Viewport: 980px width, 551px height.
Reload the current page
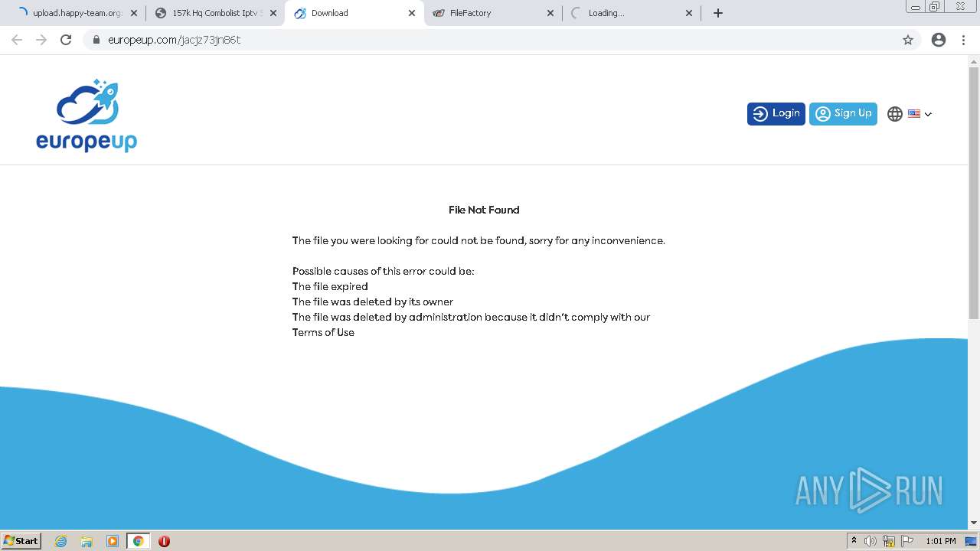pyautogui.click(x=66, y=40)
